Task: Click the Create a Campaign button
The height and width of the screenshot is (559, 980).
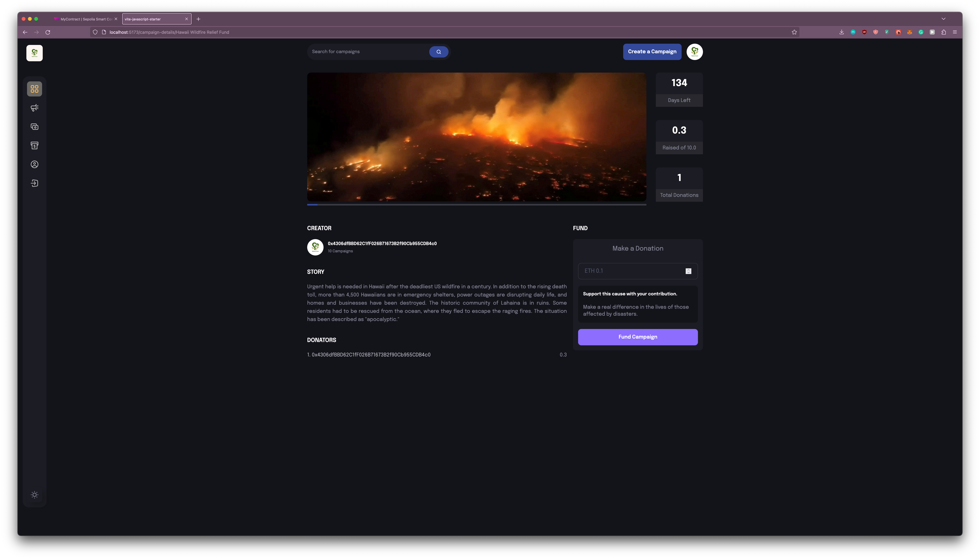Action: pos(652,51)
